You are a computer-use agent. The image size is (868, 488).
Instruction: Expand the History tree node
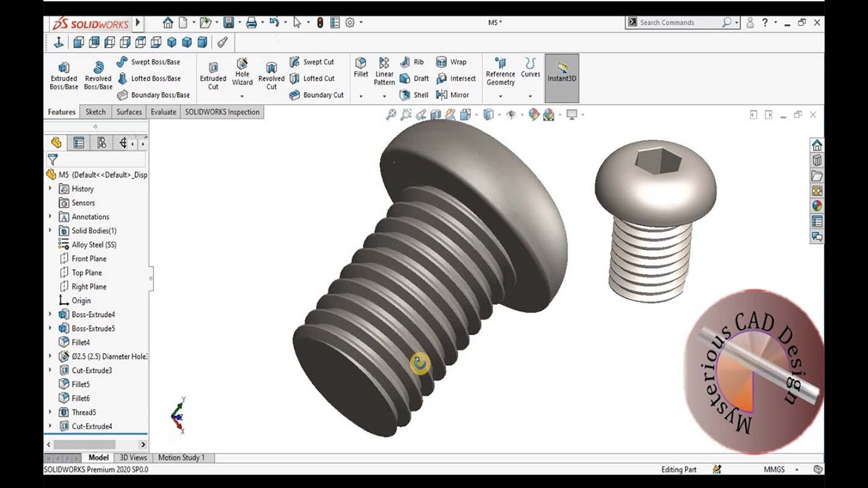[x=50, y=189]
